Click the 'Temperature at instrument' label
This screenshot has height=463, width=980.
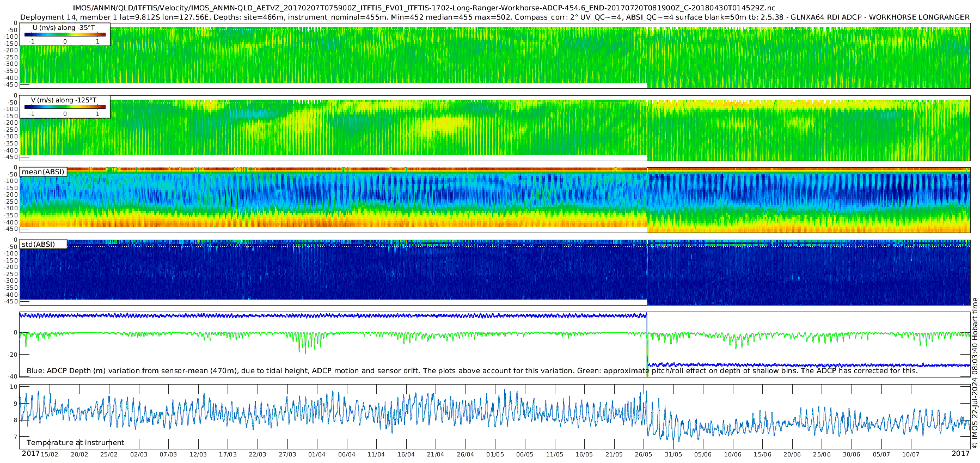coord(75,443)
